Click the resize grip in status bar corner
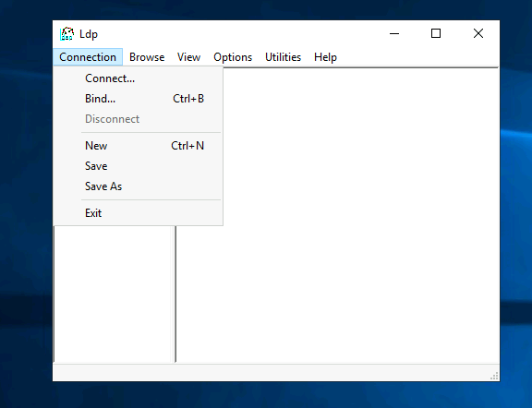Image resolution: width=532 pixels, height=408 pixels. tap(494, 376)
